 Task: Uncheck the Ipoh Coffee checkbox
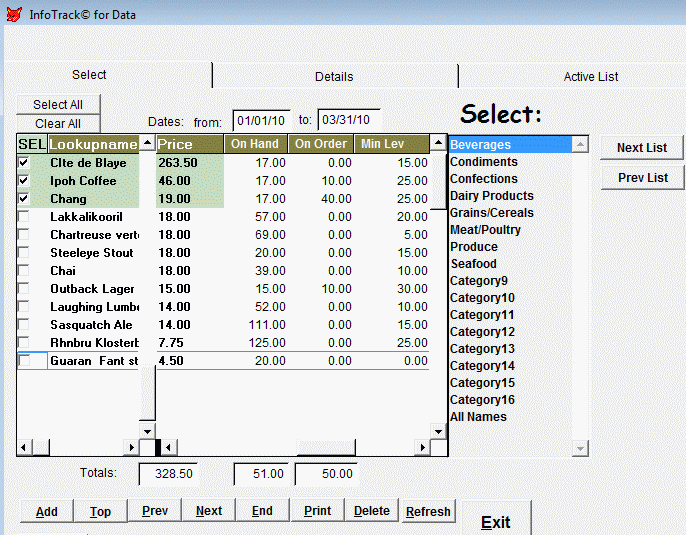click(24, 181)
